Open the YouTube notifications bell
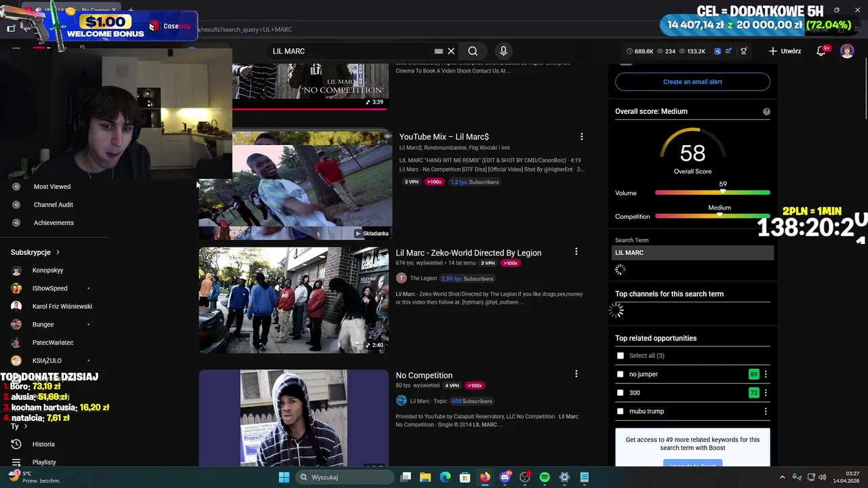The width and height of the screenshot is (868, 488). [821, 51]
